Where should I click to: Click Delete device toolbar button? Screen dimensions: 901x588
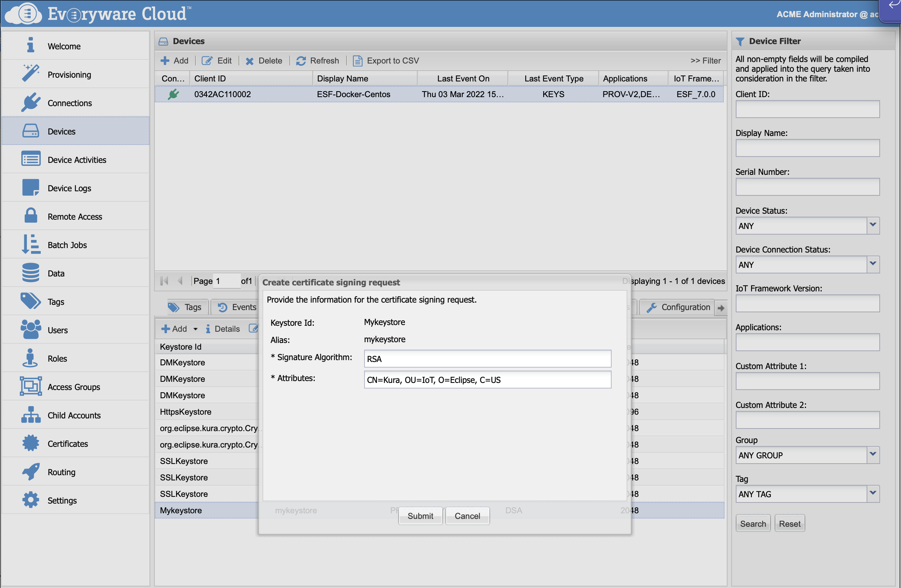point(264,61)
